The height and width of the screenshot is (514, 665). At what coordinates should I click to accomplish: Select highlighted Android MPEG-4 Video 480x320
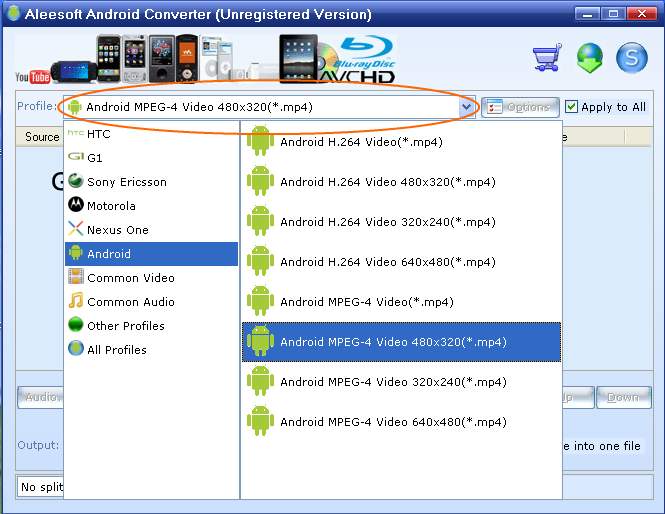click(401, 342)
